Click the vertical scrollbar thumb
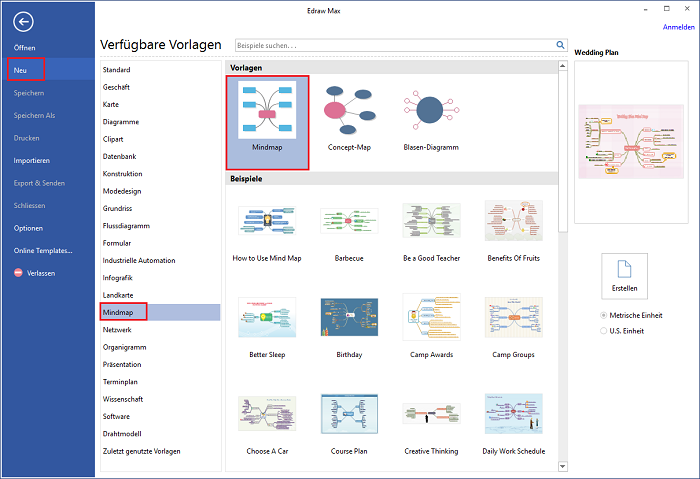700x479 pixels. (x=562, y=152)
